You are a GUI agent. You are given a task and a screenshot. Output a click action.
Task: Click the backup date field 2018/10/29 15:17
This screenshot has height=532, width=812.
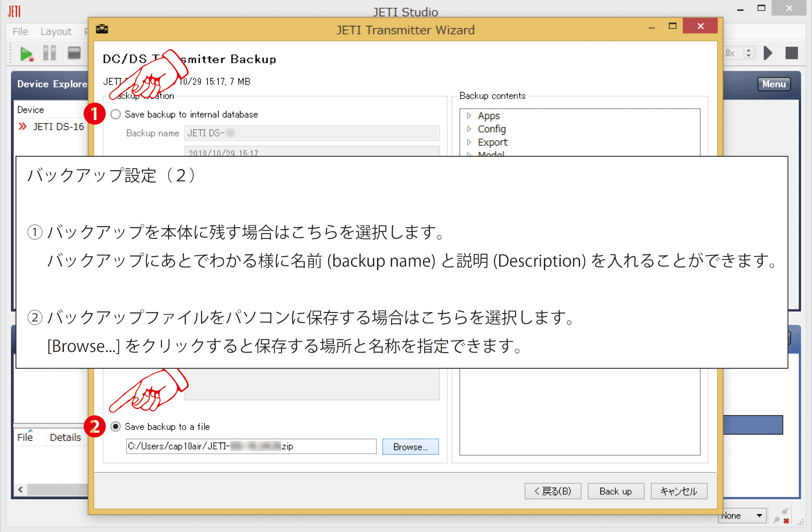(312, 151)
